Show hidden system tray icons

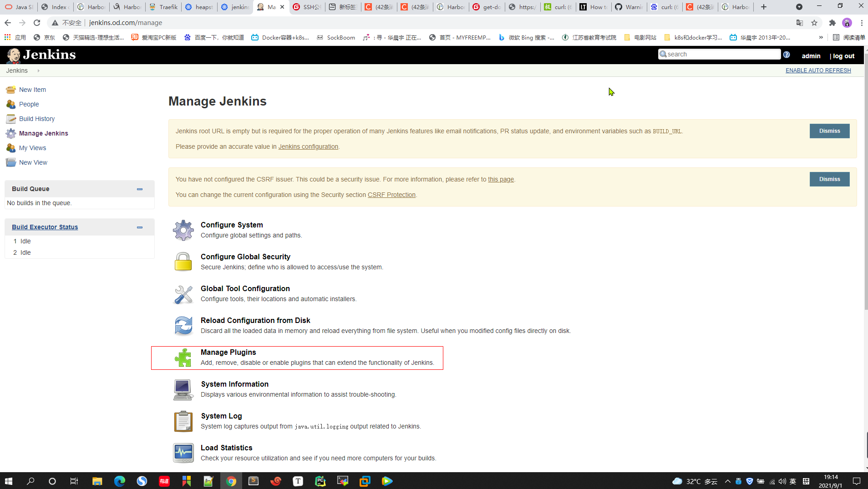click(x=727, y=481)
